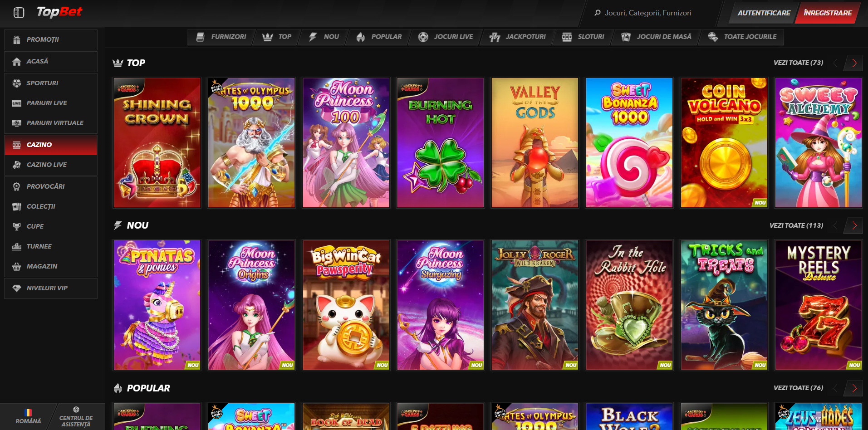Viewport: 868px width, 430px height.
Task: Open the Română language selector
Action: 28,417
